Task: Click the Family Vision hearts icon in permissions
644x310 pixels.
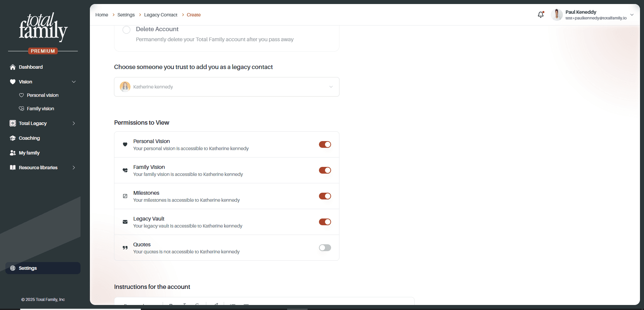Action: [125, 170]
